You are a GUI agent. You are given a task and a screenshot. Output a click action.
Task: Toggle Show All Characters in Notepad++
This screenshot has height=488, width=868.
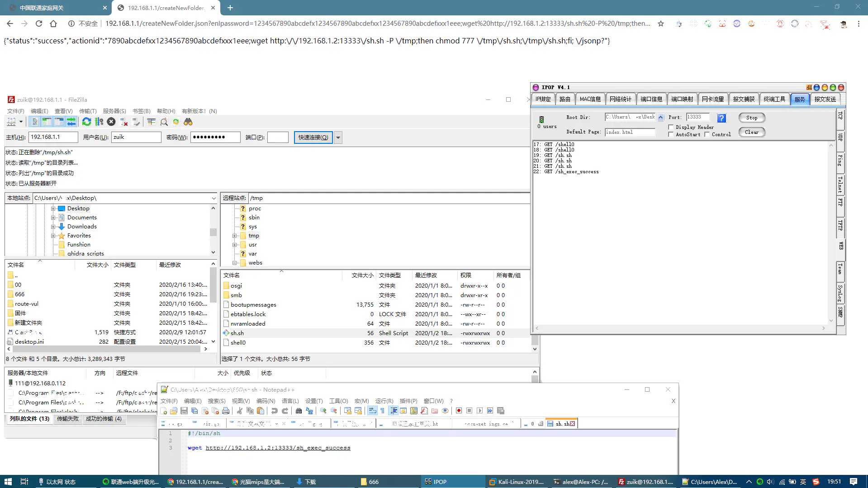pyautogui.click(x=382, y=411)
